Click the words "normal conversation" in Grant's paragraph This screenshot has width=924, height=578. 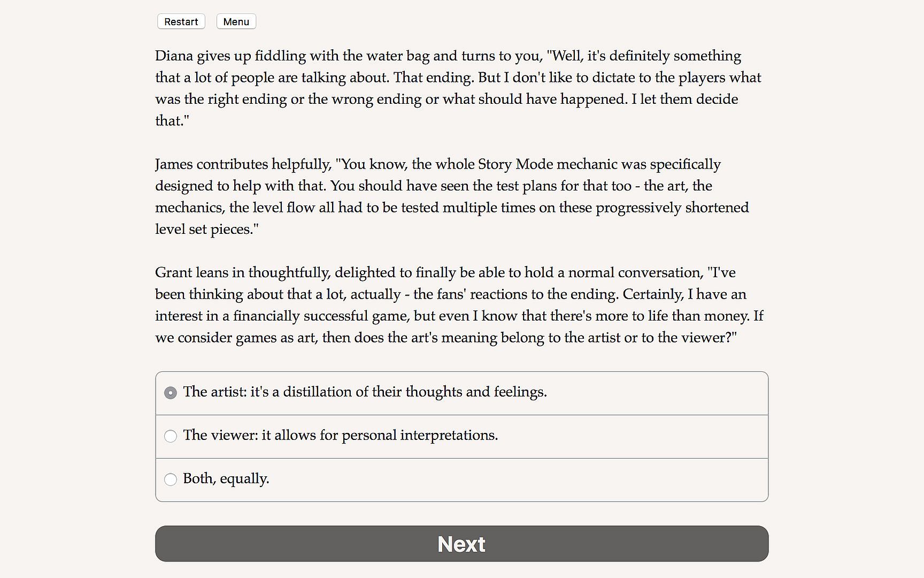(x=635, y=273)
